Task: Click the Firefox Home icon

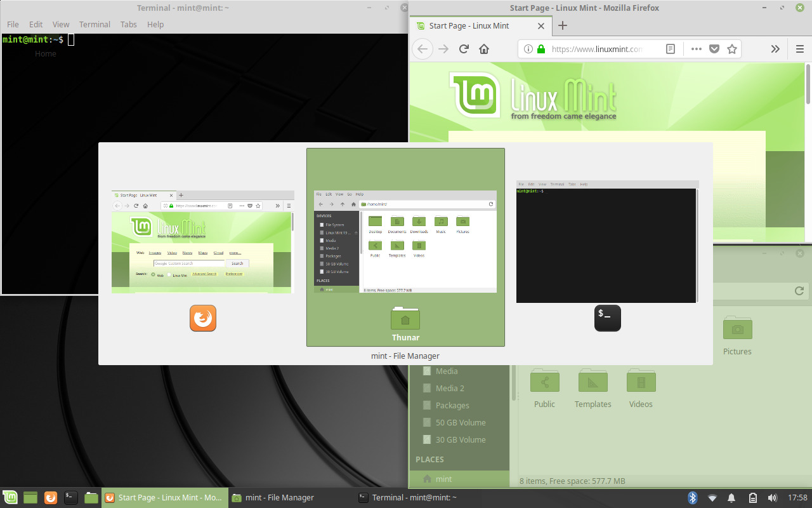Action: tap(484, 48)
